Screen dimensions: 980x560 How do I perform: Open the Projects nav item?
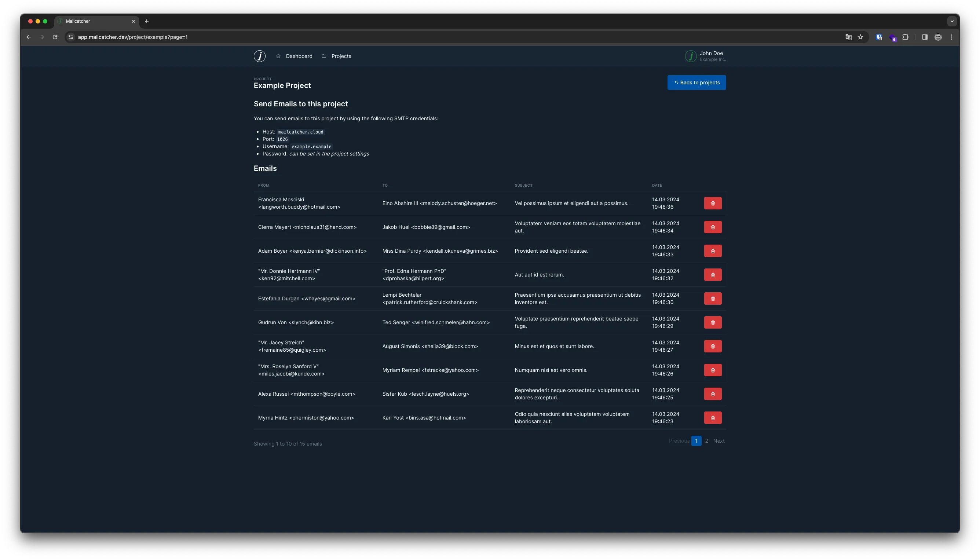click(x=337, y=56)
